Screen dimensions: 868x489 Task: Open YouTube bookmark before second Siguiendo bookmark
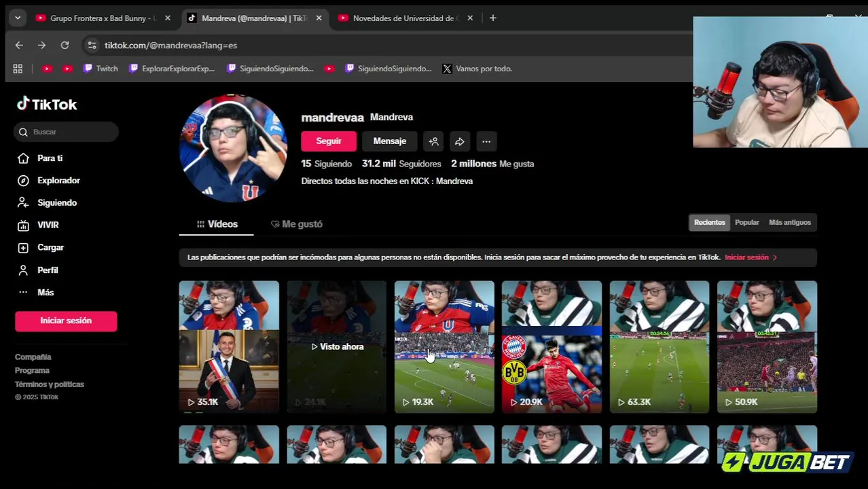tap(329, 69)
